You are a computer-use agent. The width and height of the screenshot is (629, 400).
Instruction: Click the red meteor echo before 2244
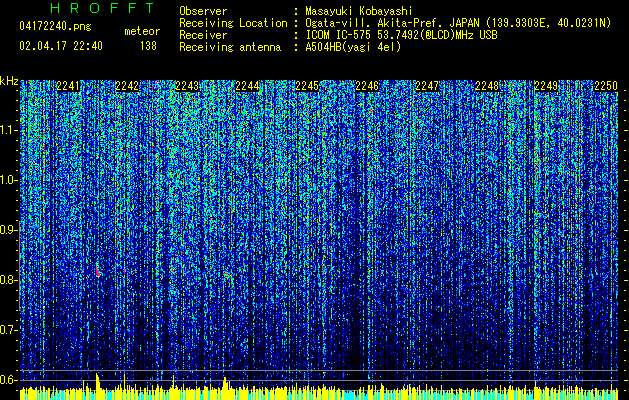click(x=227, y=275)
